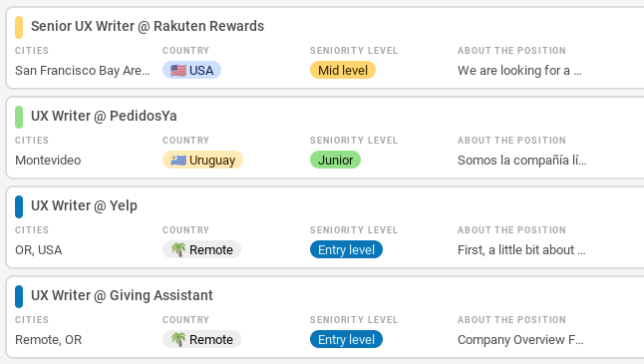644x364 pixels.
Task: Select the Montevideo city value
Action: point(48,161)
